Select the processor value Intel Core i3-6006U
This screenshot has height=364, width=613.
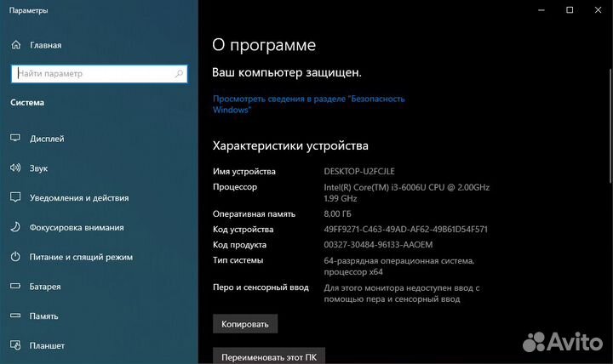(407, 192)
